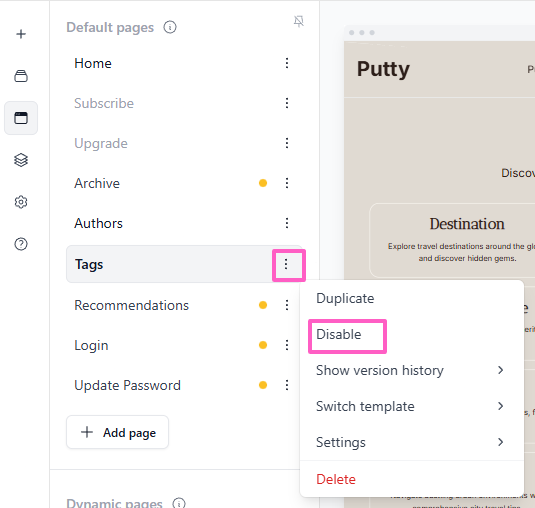The height and width of the screenshot is (508, 535).
Task: Click the stacked cards icon in the sidebar
Action: pos(21,76)
